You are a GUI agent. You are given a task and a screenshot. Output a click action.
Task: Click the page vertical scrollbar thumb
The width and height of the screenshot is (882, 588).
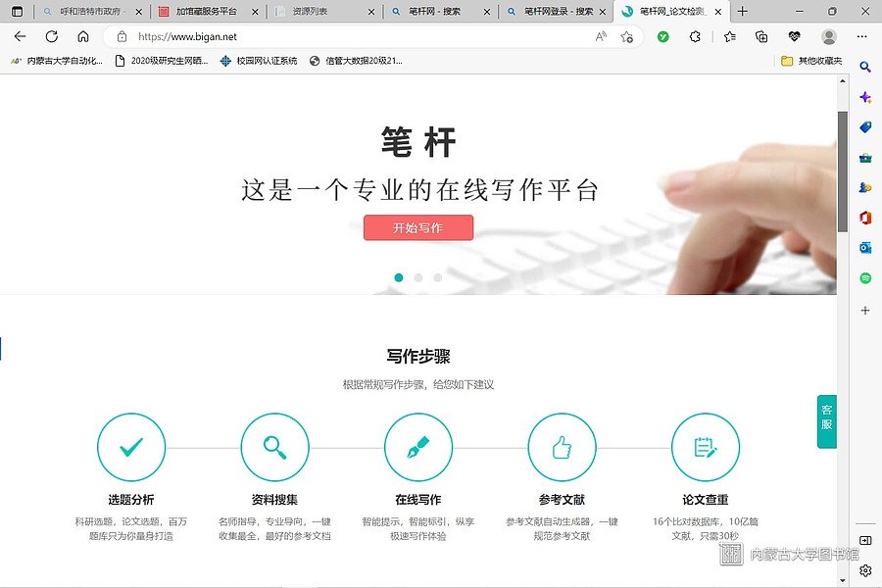point(842,171)
